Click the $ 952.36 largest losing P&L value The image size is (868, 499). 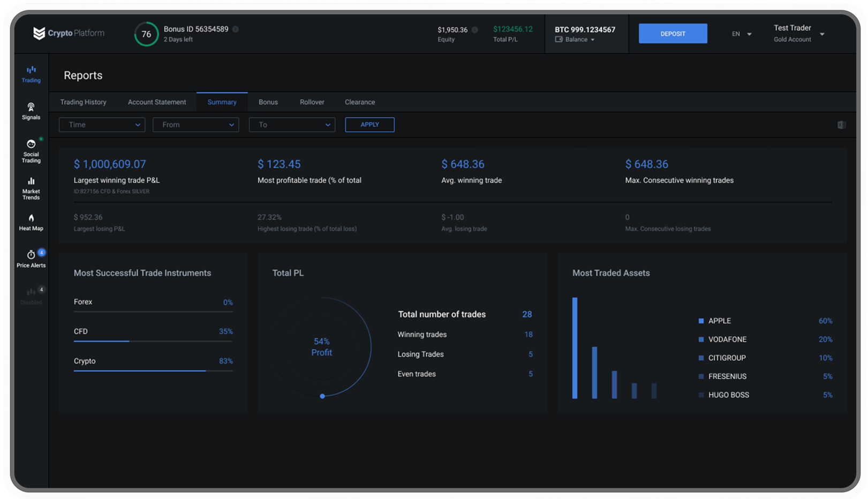coord(88,217)
